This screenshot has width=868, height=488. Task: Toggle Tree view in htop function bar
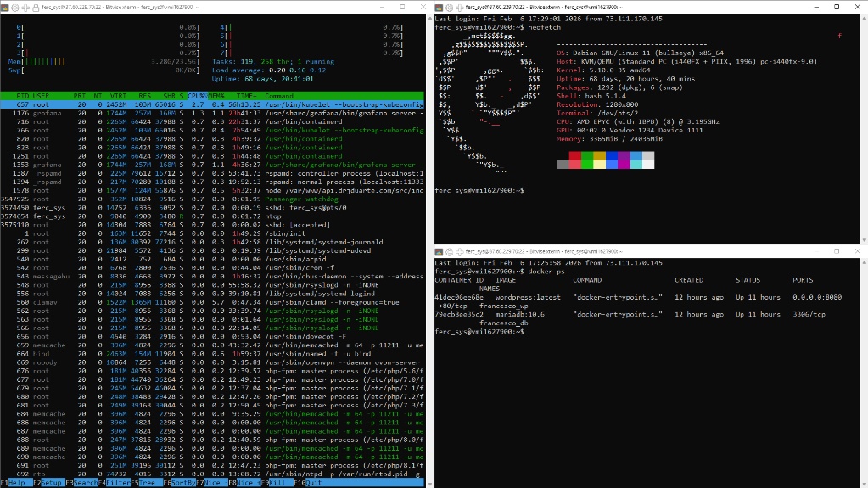pos(148,482)
